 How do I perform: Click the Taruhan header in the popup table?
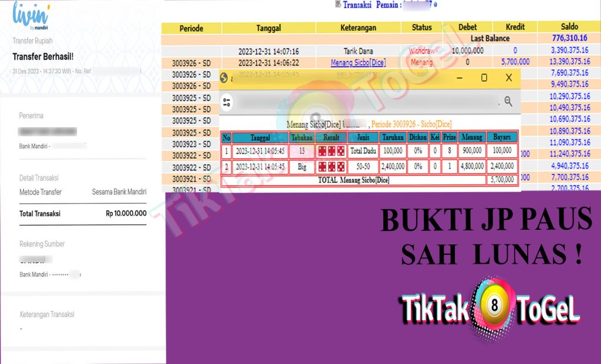point(393,137)
